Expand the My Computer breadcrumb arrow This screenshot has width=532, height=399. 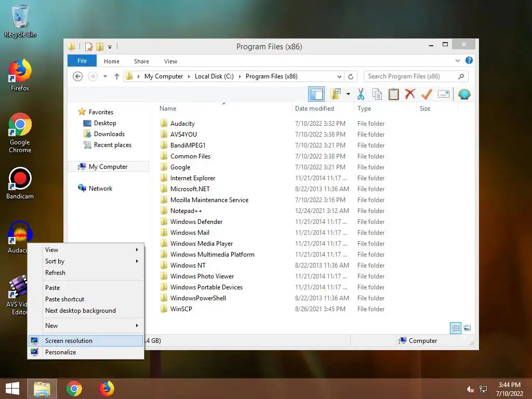pyautogui.click(x=189, y=77)
